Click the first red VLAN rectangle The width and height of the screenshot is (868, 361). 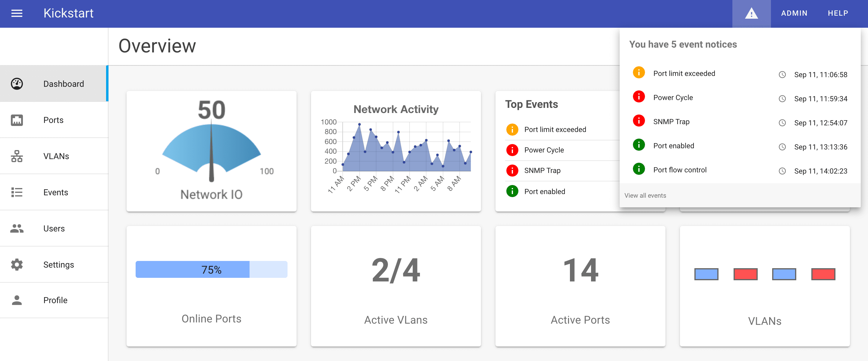point(745,274)
